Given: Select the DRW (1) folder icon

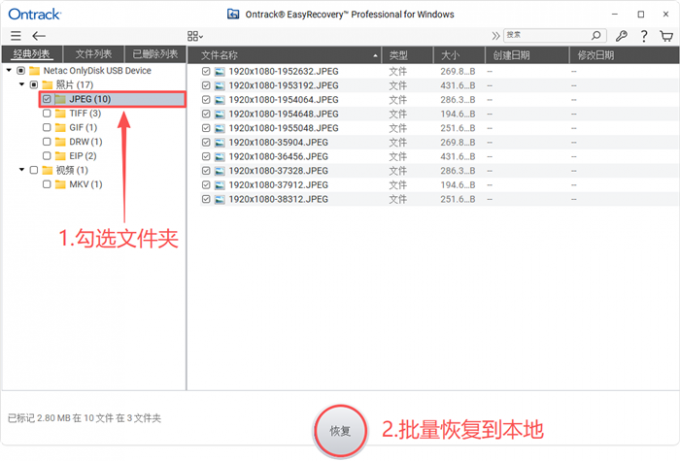Looking at the screenshot, I should [60, 141].
